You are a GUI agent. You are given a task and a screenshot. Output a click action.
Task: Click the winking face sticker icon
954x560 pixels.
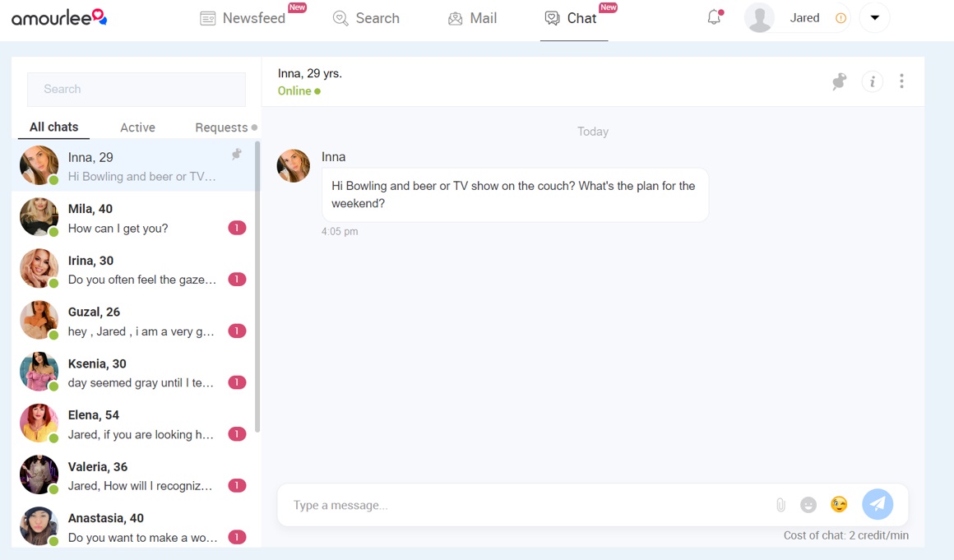coord(839,504)
